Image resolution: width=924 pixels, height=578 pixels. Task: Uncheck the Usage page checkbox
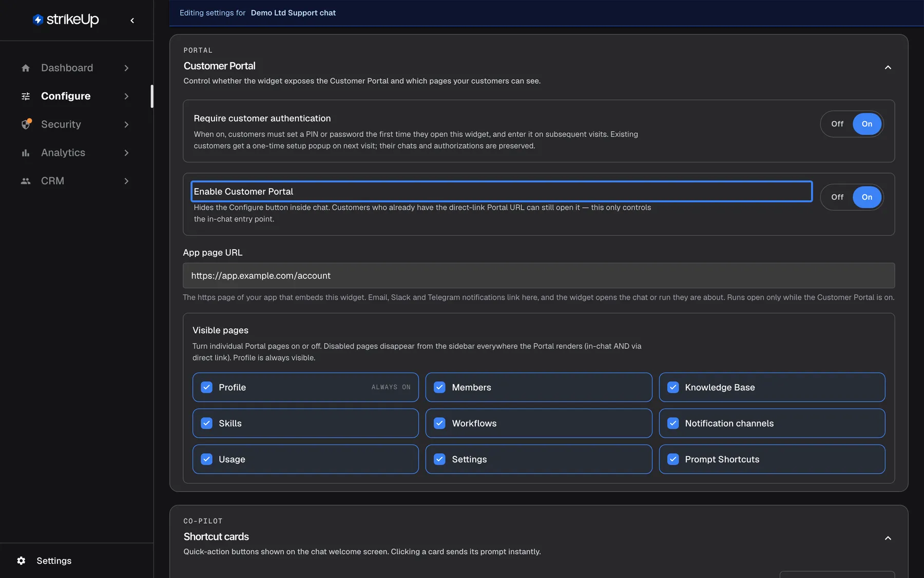(x=206, y=459)
